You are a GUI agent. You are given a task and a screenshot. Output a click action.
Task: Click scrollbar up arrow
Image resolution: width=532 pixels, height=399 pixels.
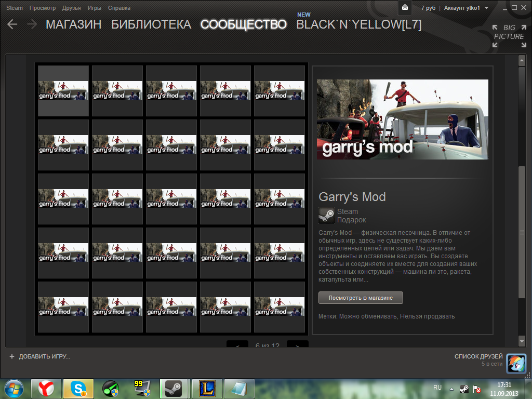tap(522, 61)
